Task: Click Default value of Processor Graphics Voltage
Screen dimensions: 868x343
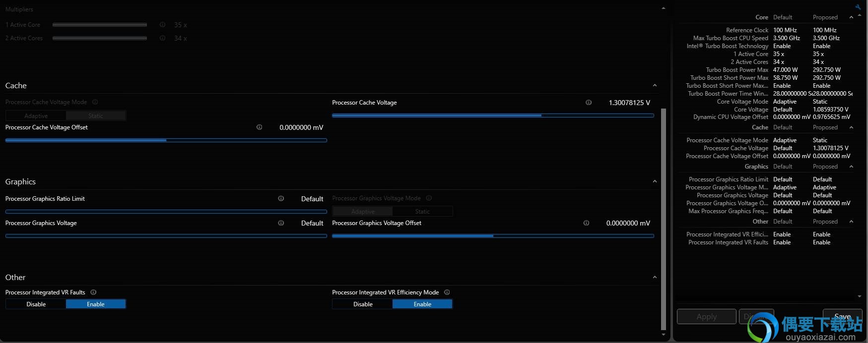Action: (312, 223)
